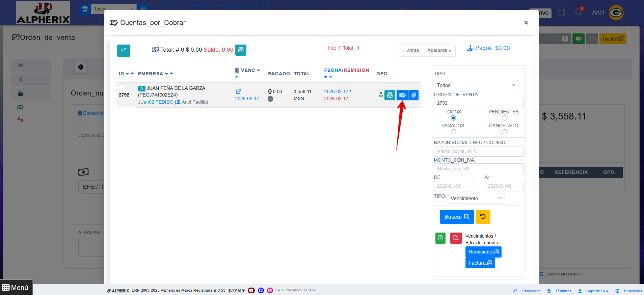The width and height of the screenshot is (644, 295).
Task: Open the JUan02 PEDIDO link
Action: point(156,102)
